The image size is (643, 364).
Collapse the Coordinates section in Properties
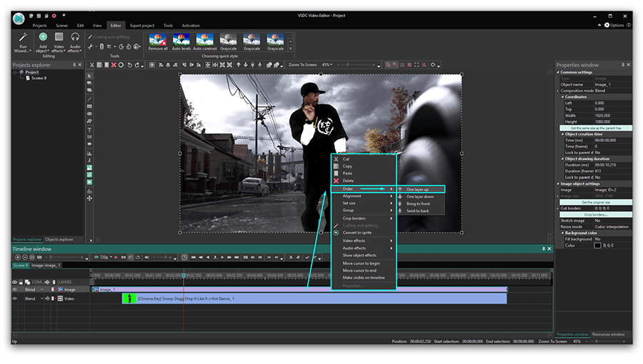(x=563, y=97)
